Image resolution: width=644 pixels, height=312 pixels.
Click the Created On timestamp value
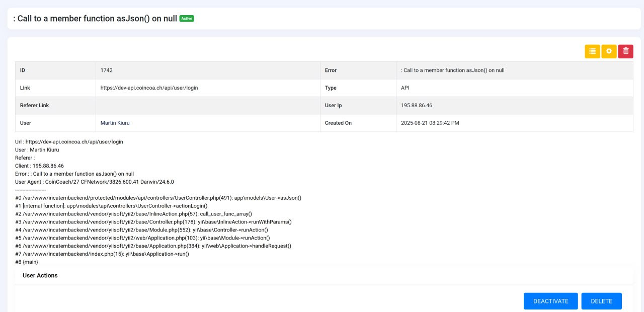point(430,123)
